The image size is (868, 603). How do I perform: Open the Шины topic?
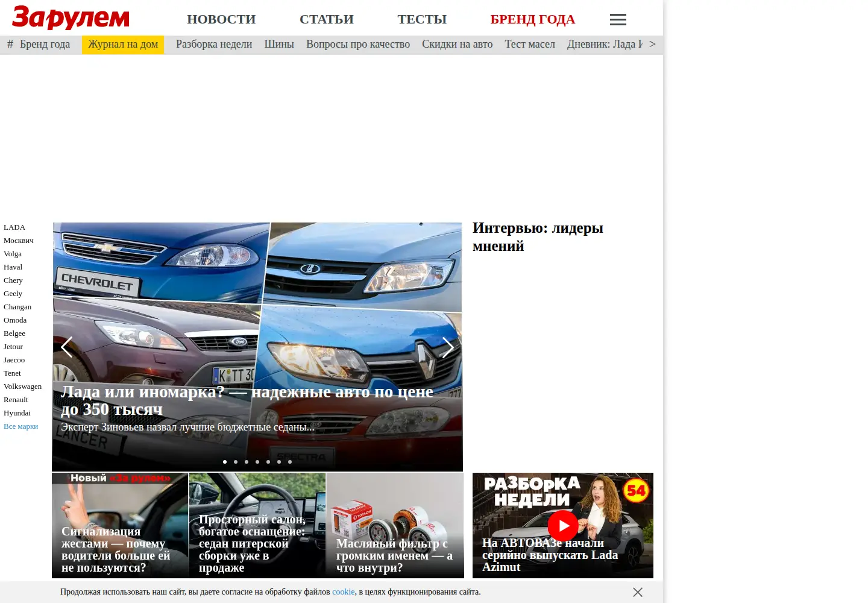click(x=279, y=44)
